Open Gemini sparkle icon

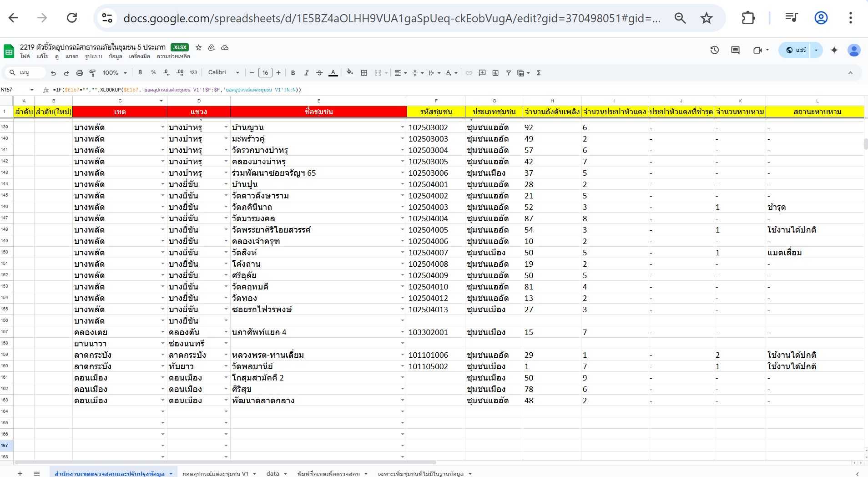click(834, 50)
